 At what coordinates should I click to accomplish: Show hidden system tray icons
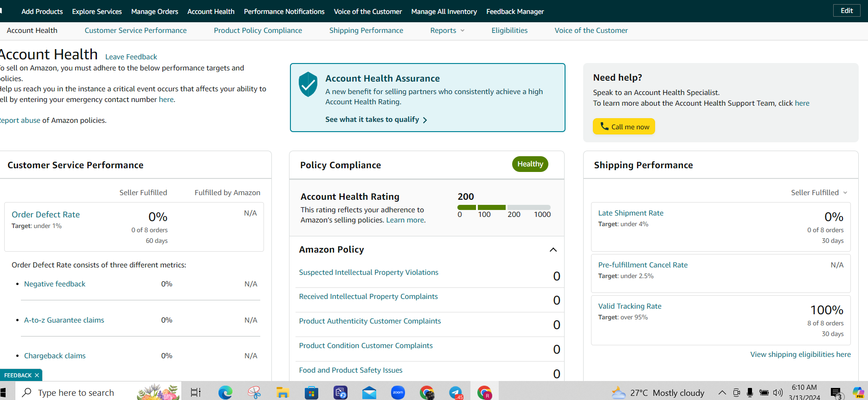pos(722,393)
